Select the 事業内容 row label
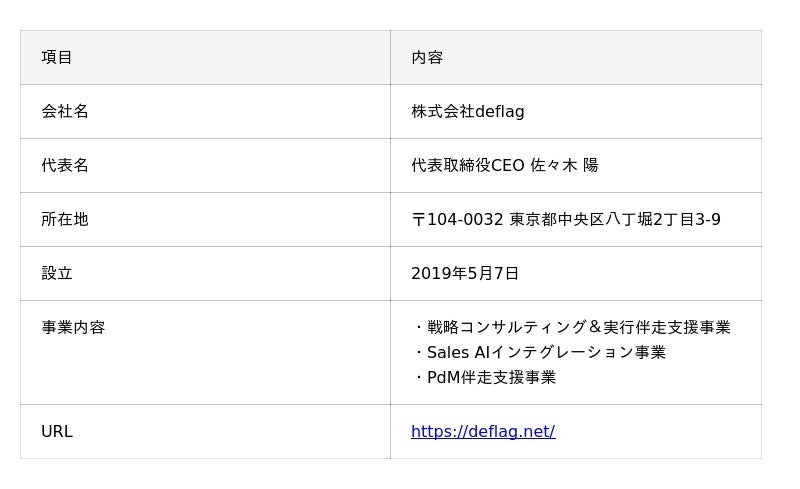Screen dimensions: 800x489 pyautogui.click(x=73, y=327)
